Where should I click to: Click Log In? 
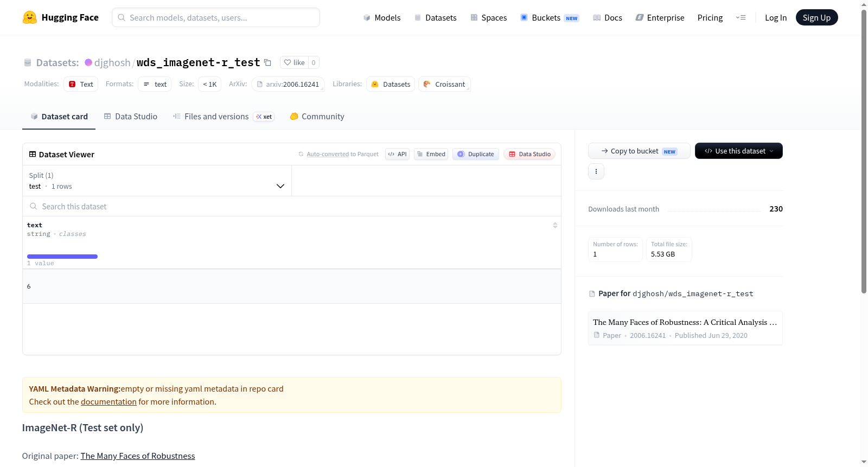click(776, 17)
